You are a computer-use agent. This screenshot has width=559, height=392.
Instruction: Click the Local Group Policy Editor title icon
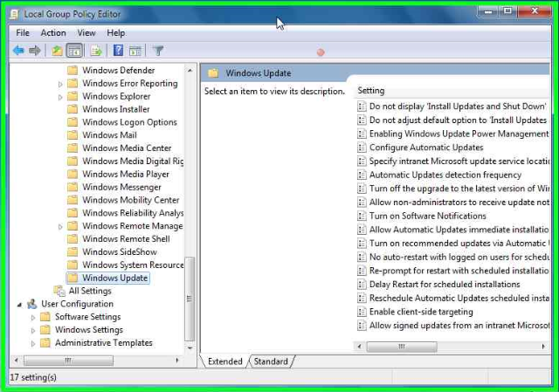pos(14,14)
